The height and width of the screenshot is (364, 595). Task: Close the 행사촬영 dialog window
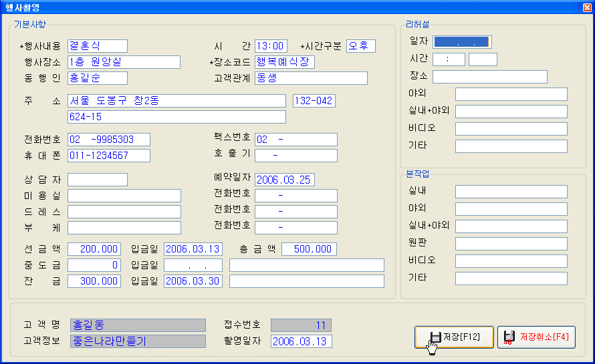pos(587,7)
